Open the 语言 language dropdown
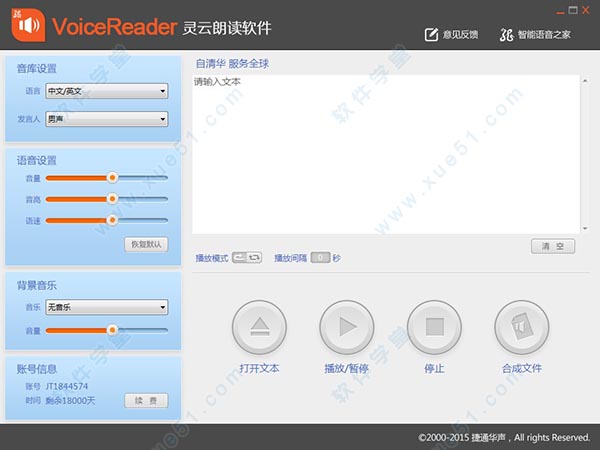 (x=107, y=91)
